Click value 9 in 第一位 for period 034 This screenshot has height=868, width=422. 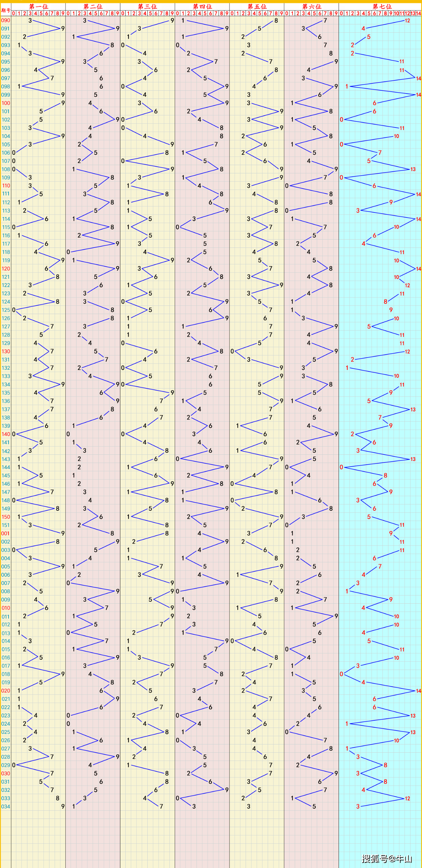(63, 806)
